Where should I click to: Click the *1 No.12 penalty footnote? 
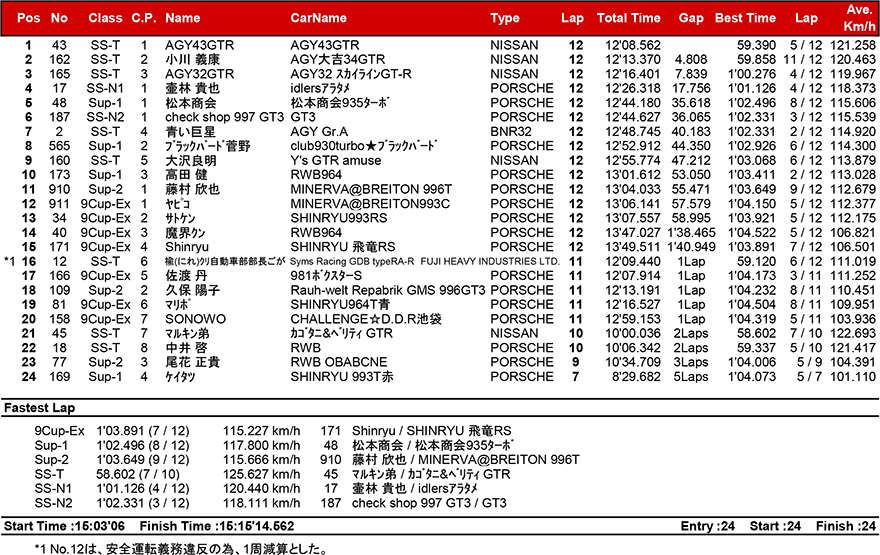(181, 548)
